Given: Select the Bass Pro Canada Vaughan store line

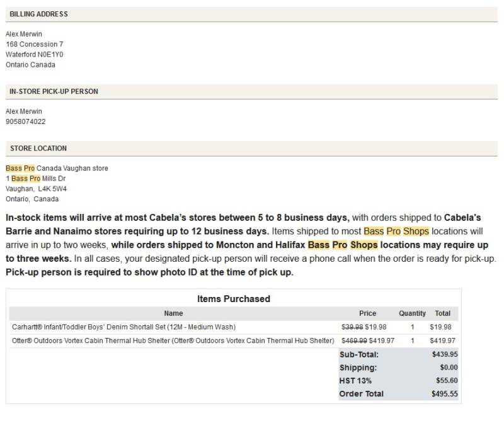Looking at the screenshot, I should tap(57, 168).
